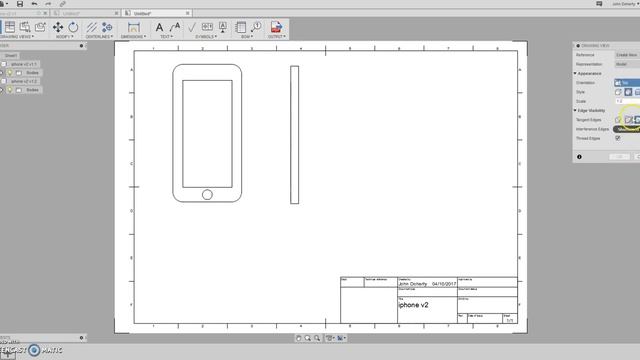Select the Centerline tool icon
640x360 pixels.
point(91,27)
